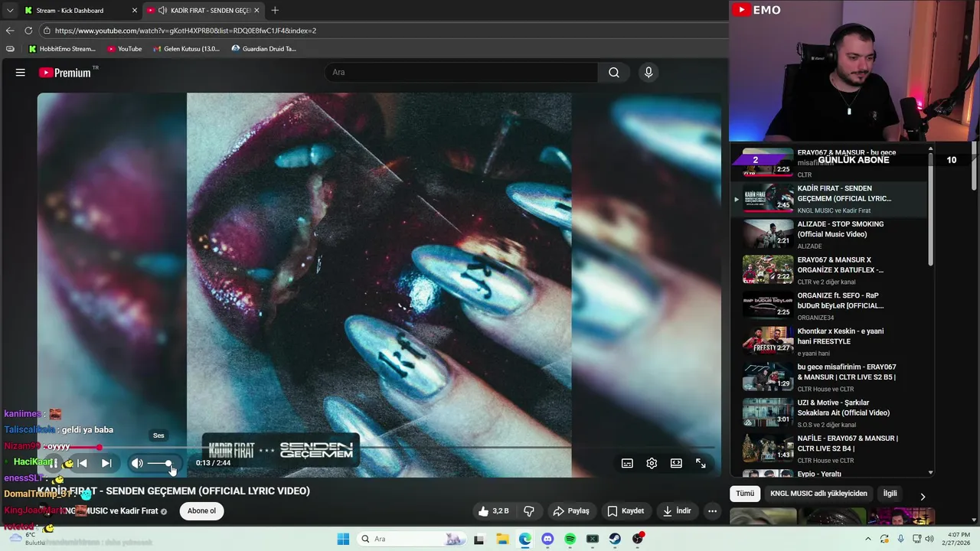Click the Abone ol subscribe button
The image size is (980, 551).
[x=202, y=511]
